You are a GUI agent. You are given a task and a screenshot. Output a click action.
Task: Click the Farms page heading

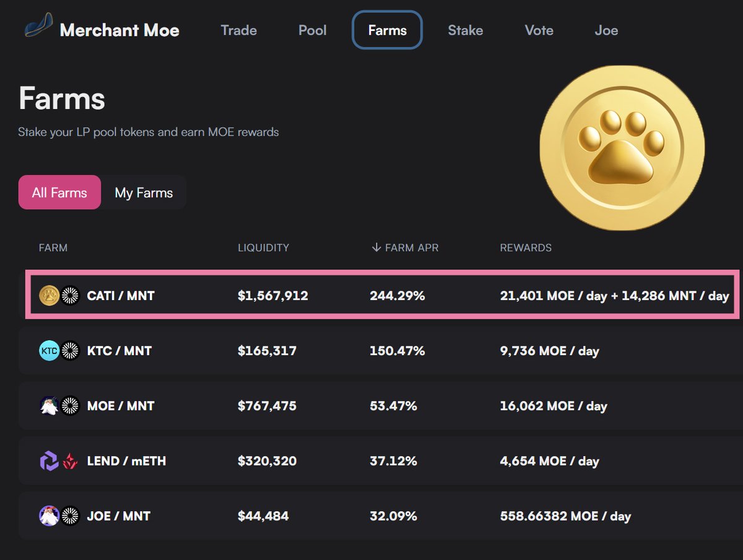62,98
